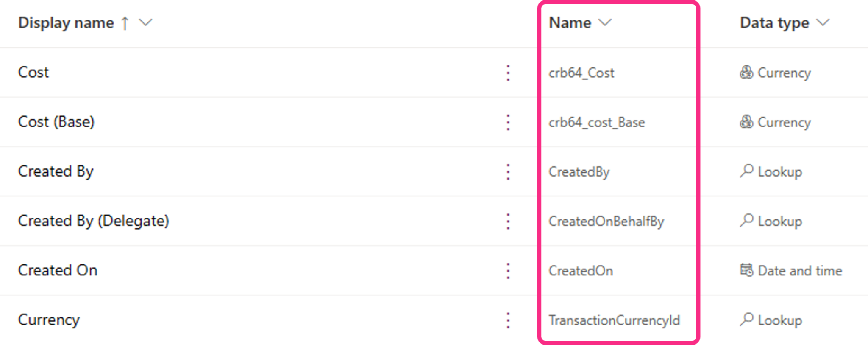Open the ellipsis menu for the Currency row
Viewport: 868px width, 345px height.
[508, 320]
